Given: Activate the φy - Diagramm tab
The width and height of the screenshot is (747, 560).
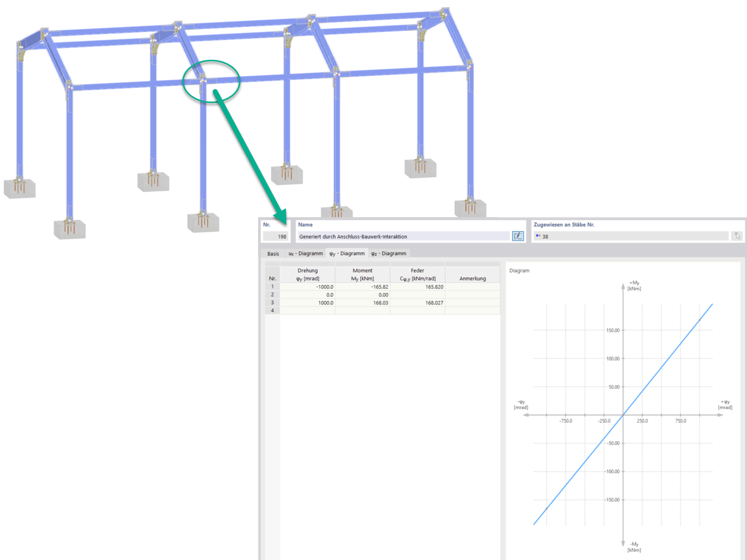Looking at the screenshot, I should (x=348, y=253).
